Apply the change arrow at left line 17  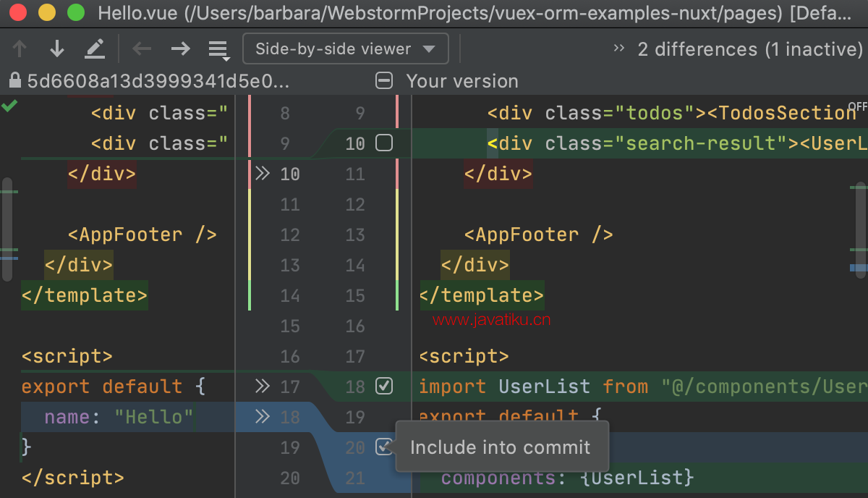[263, 387]
